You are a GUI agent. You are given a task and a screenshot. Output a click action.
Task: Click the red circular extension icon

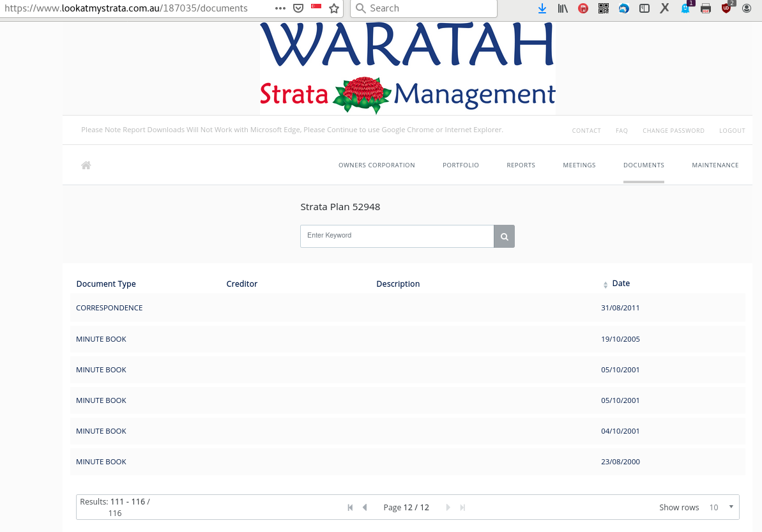tap(583, 8)
